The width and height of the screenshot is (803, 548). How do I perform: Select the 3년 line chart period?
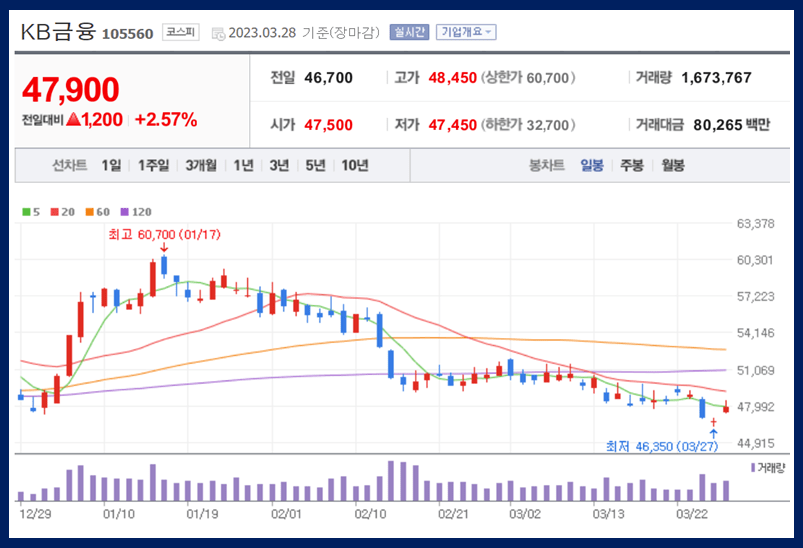coord(280,165)
